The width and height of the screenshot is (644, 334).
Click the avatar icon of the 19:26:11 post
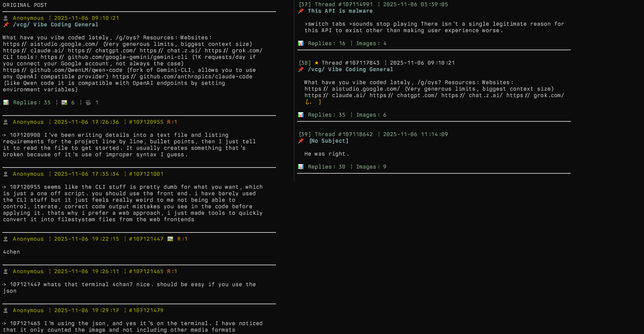tap(5, 271)
